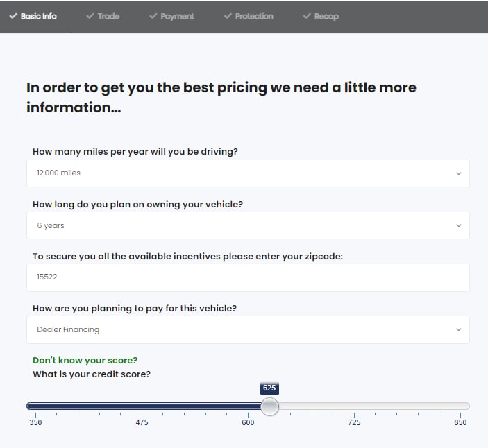
Task: Click the zipcode input field containing 15522
Action: point(248,277)
